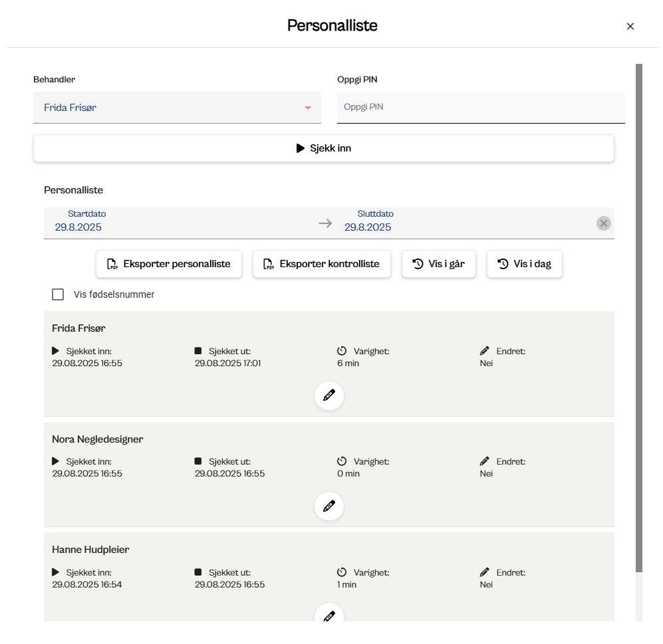Click the vertical scrollbar of the dialog
The height and width of the screenshot is (644, 663).
[x=639, y=318]
